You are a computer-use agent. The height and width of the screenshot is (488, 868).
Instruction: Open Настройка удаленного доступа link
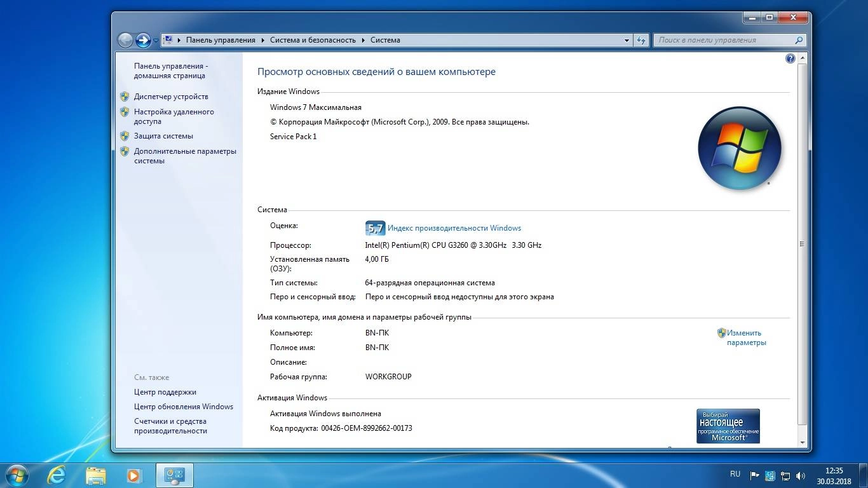[x=173, y=116]
